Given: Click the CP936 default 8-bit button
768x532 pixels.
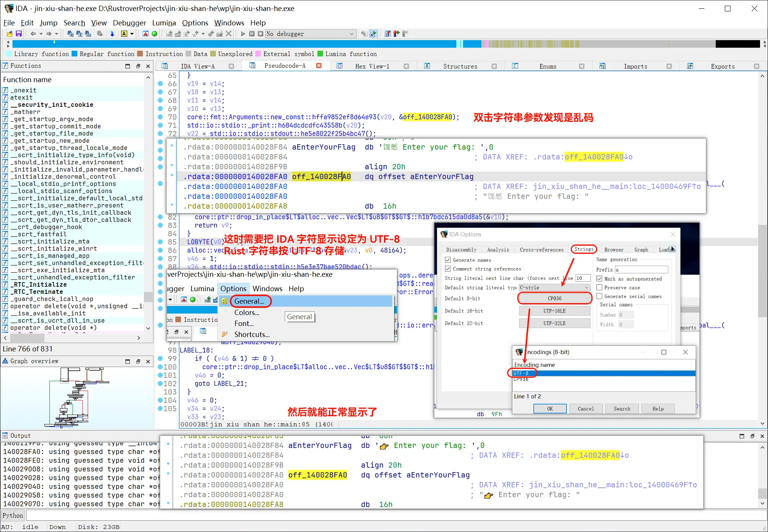Looking at the screenshot, I should point(554,298).
